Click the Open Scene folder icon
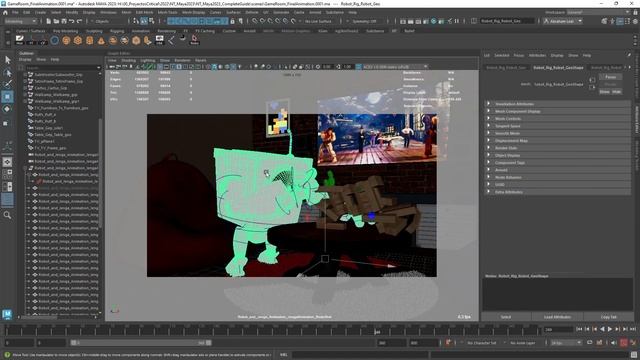Image resolution: width=640 pixels, height=360 pixels. [x=56, y=21]
